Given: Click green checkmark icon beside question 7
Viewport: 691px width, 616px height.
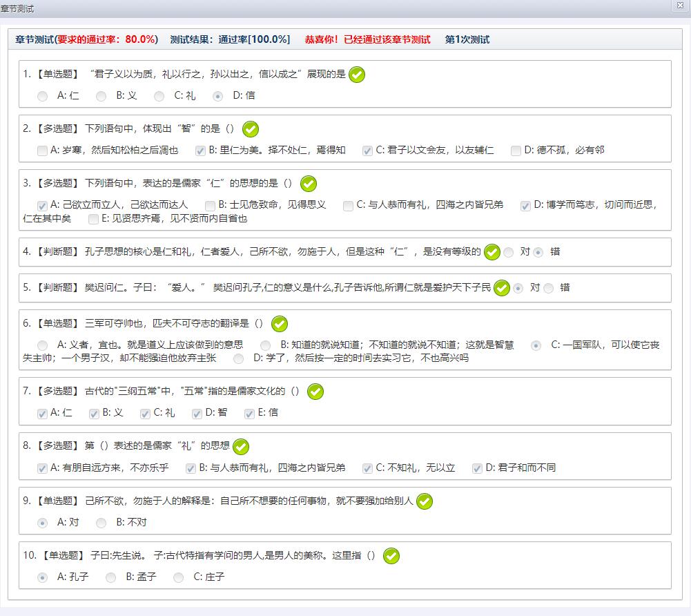Looking at the screenshot, I should point(315,392).
